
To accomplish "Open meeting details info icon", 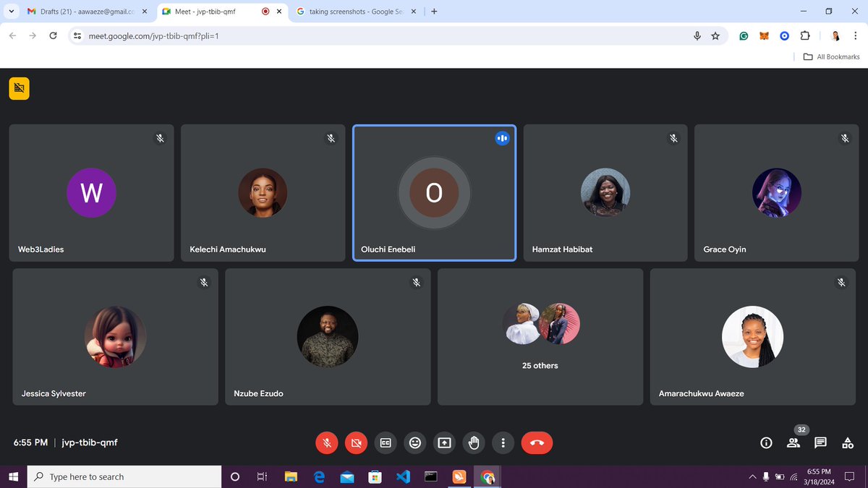I will point(766,442).
